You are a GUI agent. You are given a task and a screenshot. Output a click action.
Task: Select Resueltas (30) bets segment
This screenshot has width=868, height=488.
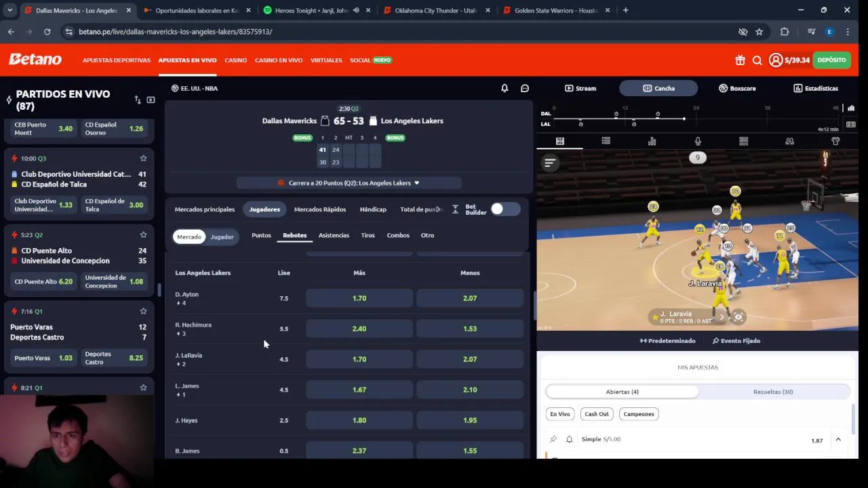773,392
